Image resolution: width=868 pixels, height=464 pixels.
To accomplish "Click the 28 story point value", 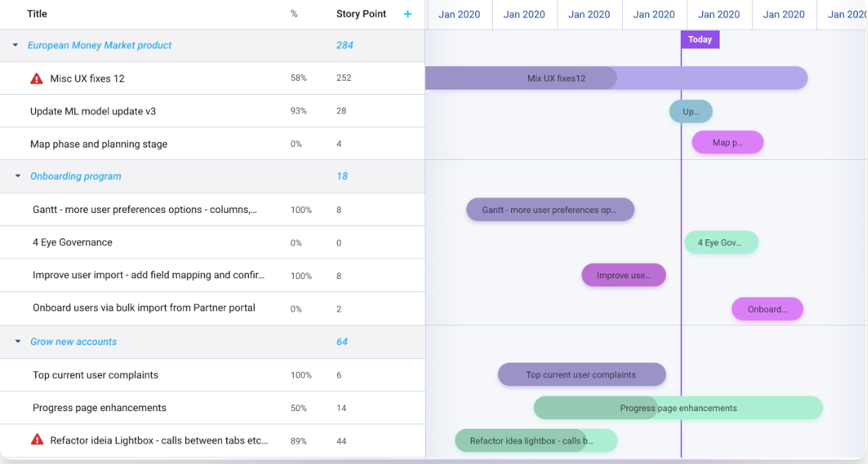I will (x=341, y=111).
